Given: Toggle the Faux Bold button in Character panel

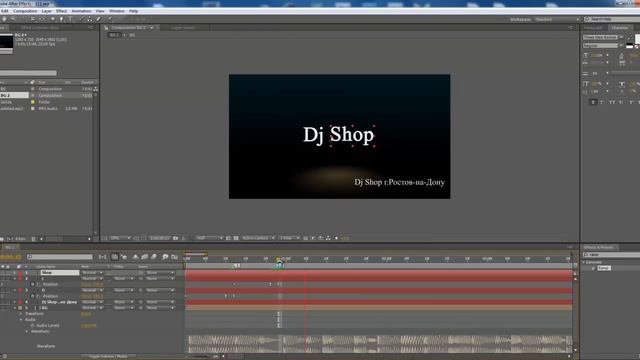Looking at the screenshot, I should point(593,102).
